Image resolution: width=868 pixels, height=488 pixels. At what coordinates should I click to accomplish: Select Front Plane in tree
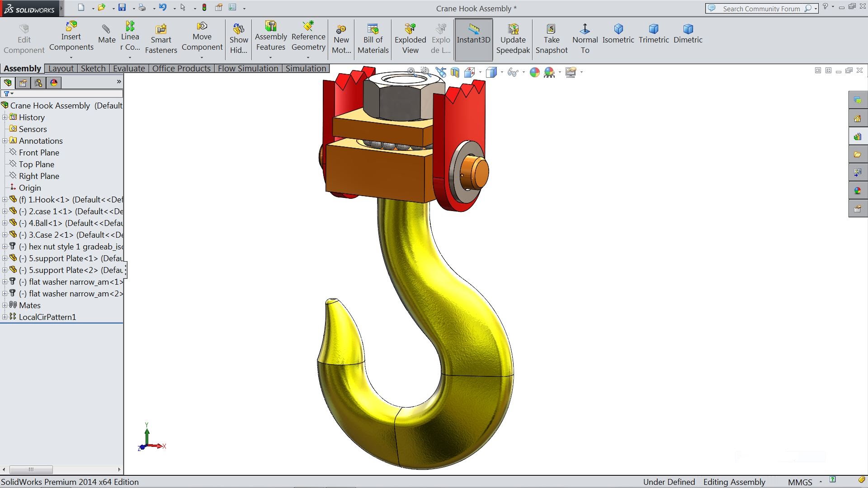coord(39,153)
